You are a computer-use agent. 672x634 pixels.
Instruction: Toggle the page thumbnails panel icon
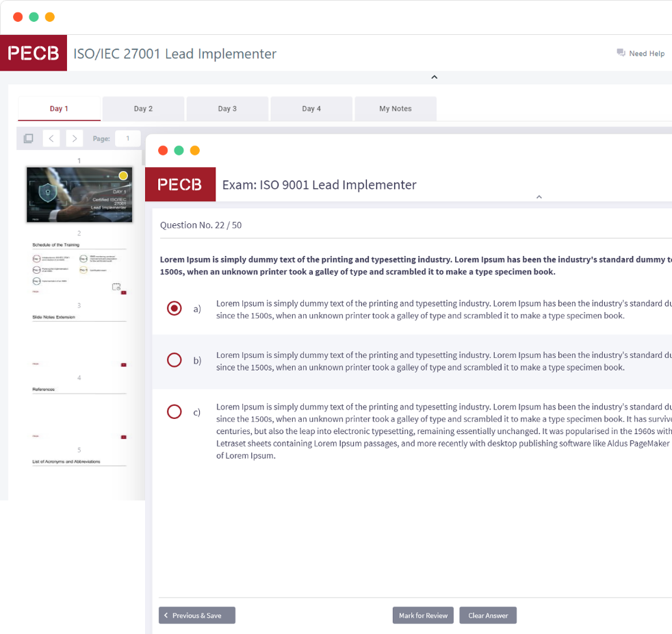28,138
